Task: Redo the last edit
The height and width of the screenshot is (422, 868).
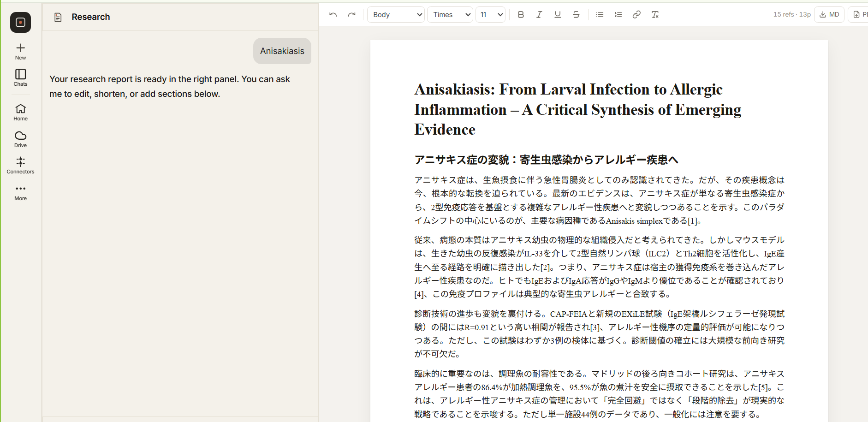Action: 351,15
